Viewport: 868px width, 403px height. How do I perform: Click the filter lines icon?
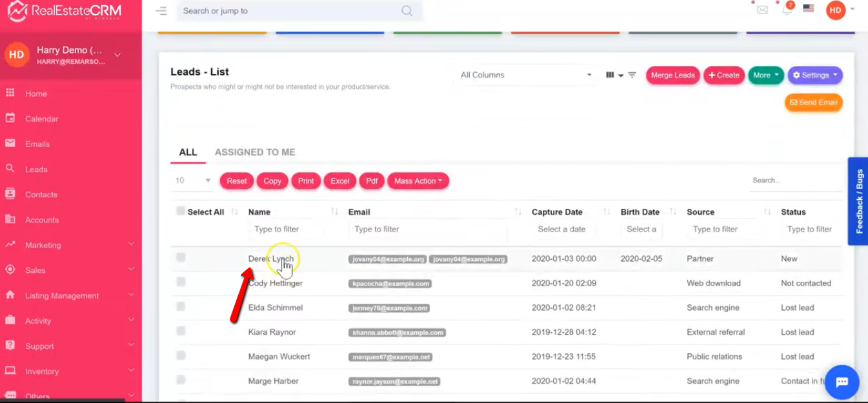pos(632,75)
